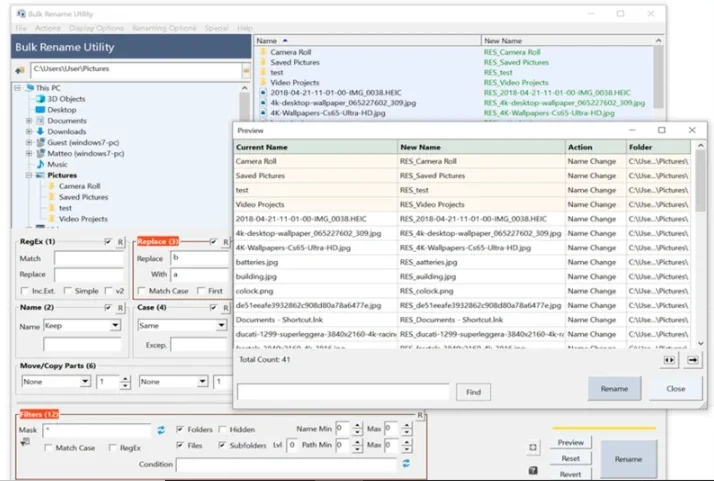Screen dimensions: 714x481
Task: Click the main file list vertical scrollbar
Action: coord(658,77)
